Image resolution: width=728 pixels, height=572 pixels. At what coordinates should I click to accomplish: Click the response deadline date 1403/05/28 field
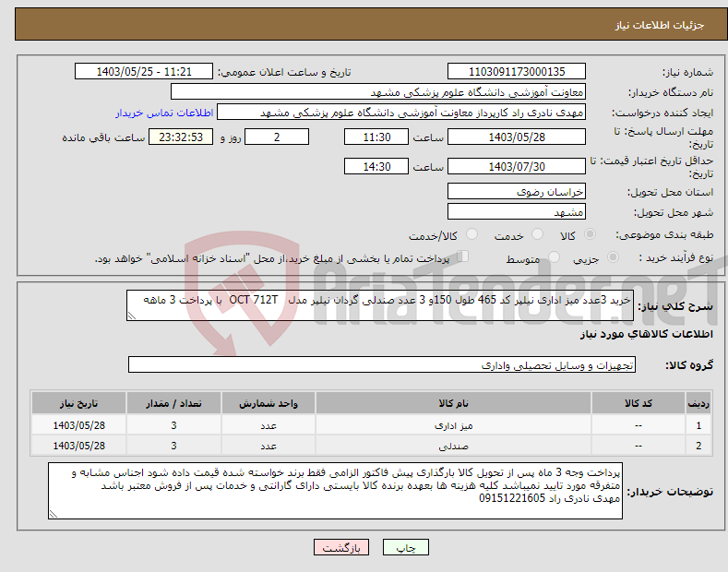click(x=517, y=137)
